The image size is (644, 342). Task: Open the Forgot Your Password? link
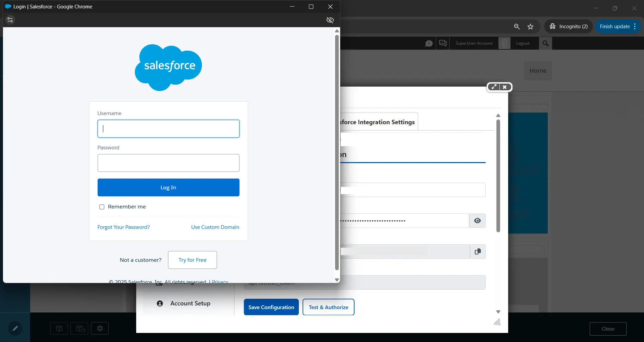[x=123, y=227]
